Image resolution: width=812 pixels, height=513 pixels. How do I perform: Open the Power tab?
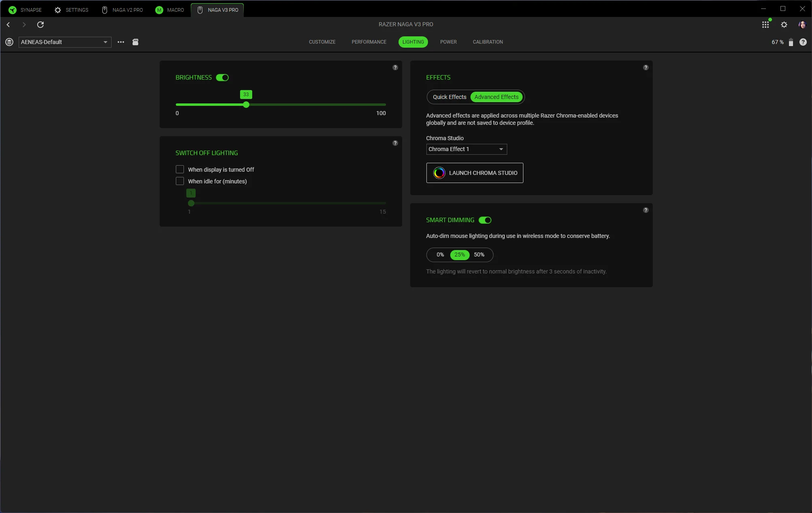click(x=448, y=42)
